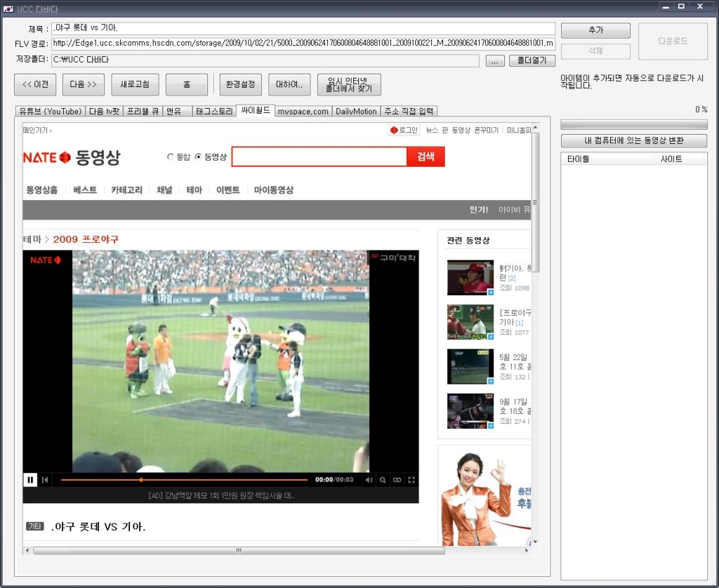Click the horizontal scrollbar left arrow
Image resolution: width=719 pixels, height=588 pixels.
pos(27,550)
